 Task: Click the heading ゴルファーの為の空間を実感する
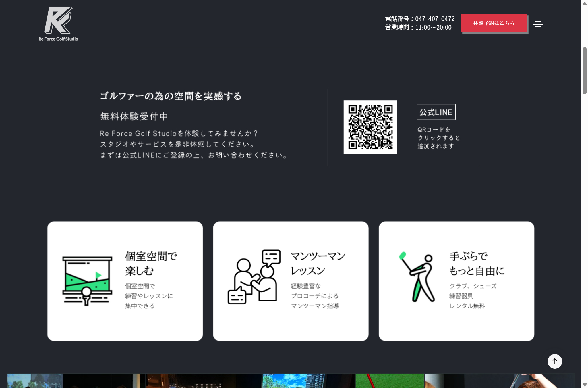[x=171, y=96]
